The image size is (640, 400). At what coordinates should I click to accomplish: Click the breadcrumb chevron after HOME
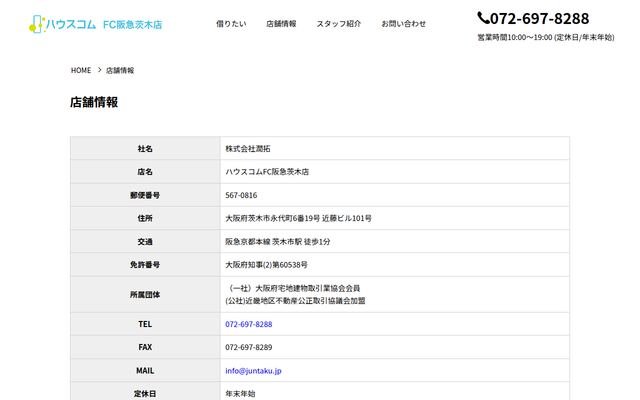99,70
